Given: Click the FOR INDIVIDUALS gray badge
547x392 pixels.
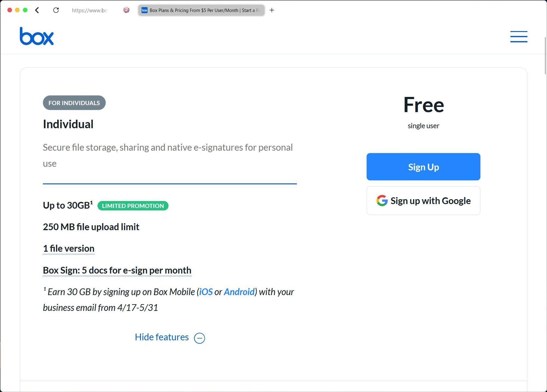Looking at the screenshot, I should [74, 103].
